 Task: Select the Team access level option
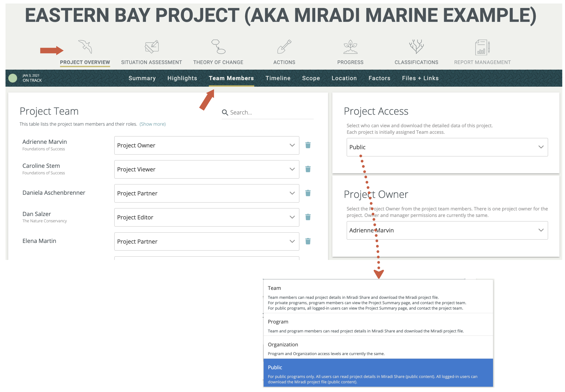tap(378, 297)
